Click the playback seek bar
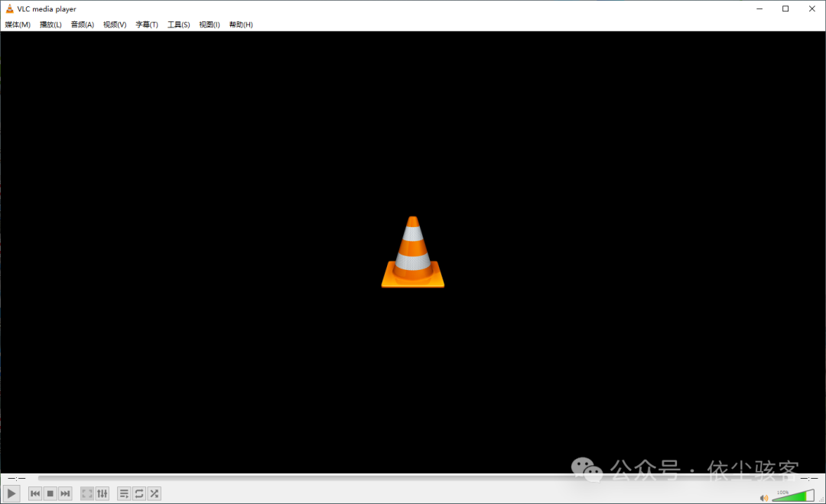Viewport: 826px width, 504px height. point(413,478)
